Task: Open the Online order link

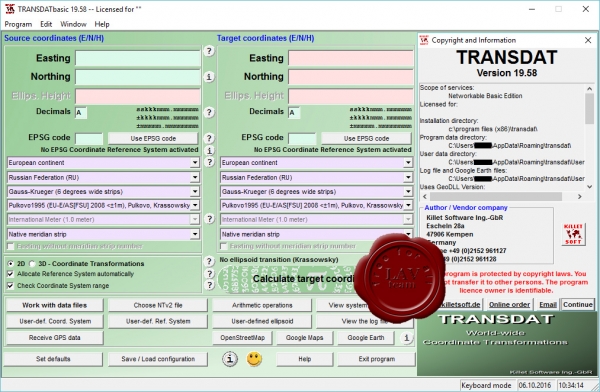Action: pyautogui.click(x=509, y=305)
